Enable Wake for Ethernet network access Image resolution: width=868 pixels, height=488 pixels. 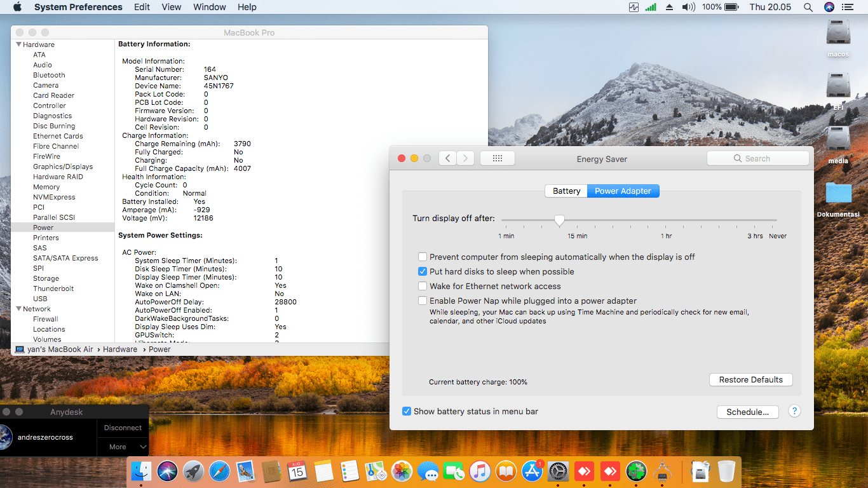(x=423, y=286)
